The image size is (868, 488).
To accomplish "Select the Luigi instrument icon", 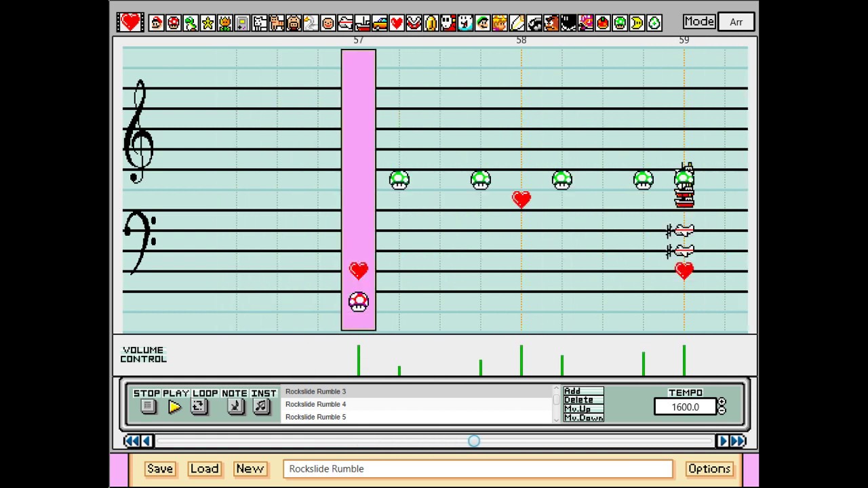I will (x=483, y=23).
